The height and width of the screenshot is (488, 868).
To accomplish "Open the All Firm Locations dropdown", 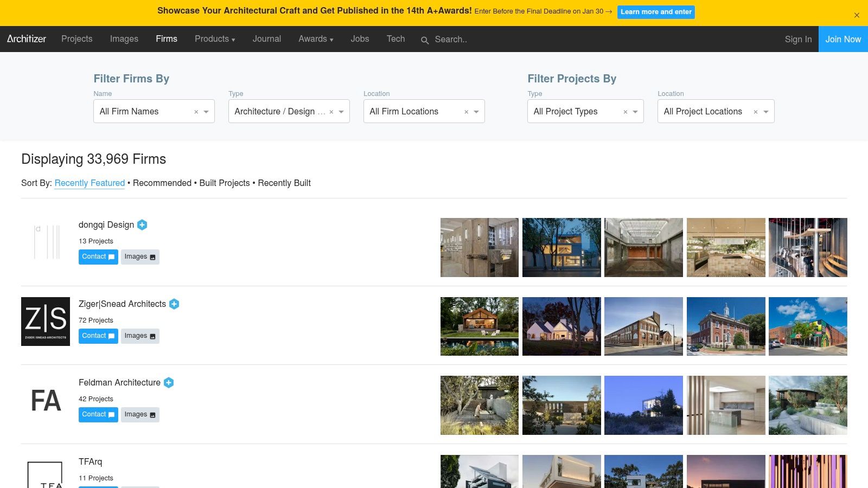I will 476,112.
